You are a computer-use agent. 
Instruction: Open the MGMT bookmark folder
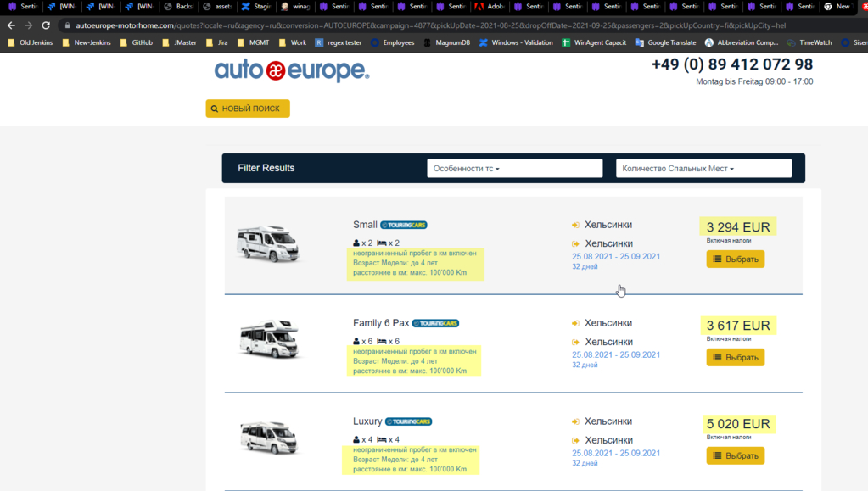(x=253, y=42)
